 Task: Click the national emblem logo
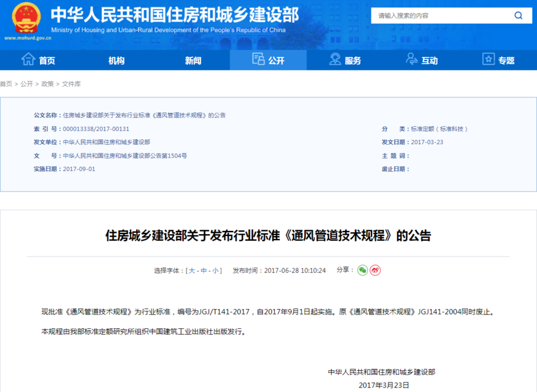26,18
